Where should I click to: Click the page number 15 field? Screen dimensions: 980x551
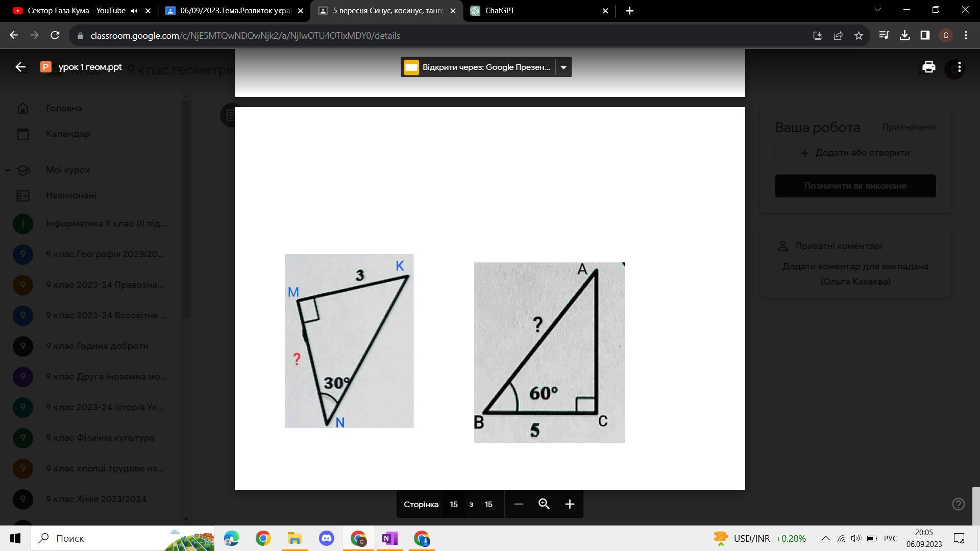pos(453,504)
